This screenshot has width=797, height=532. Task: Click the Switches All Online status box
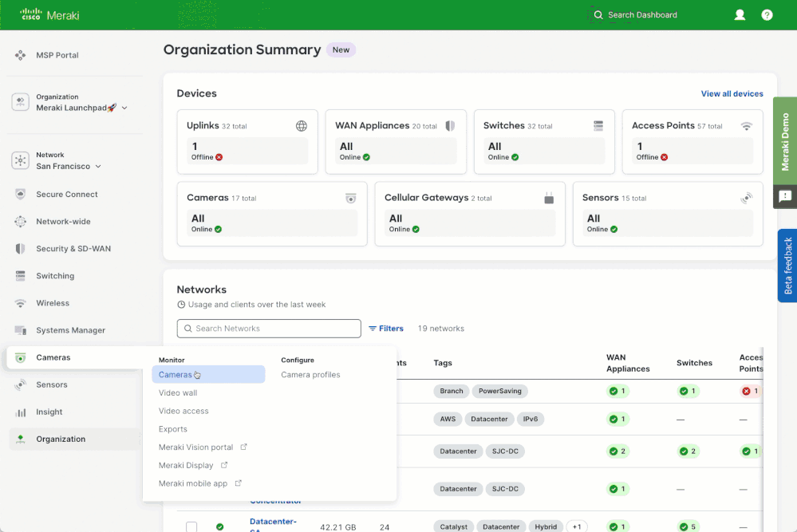click(544, 151)
